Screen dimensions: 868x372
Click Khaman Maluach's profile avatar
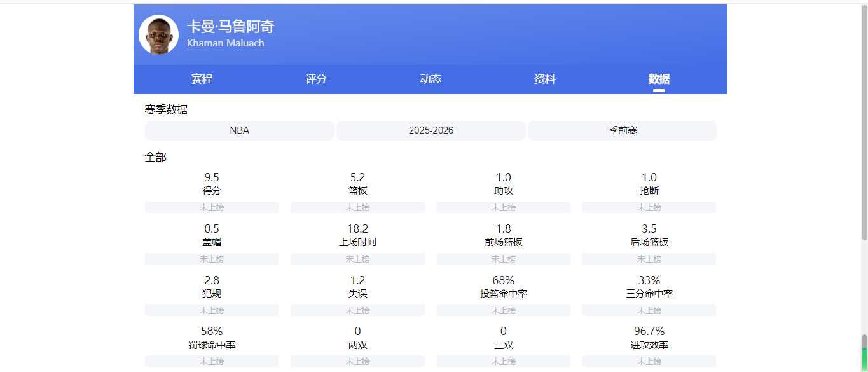pyautogui.click(x=158, y=34)
